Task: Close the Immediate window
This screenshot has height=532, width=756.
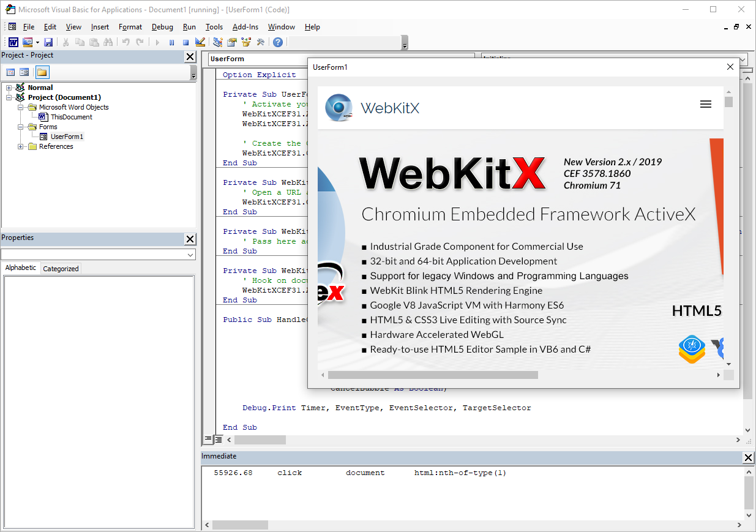Action: pyautogui.click(x=749, y=458)
